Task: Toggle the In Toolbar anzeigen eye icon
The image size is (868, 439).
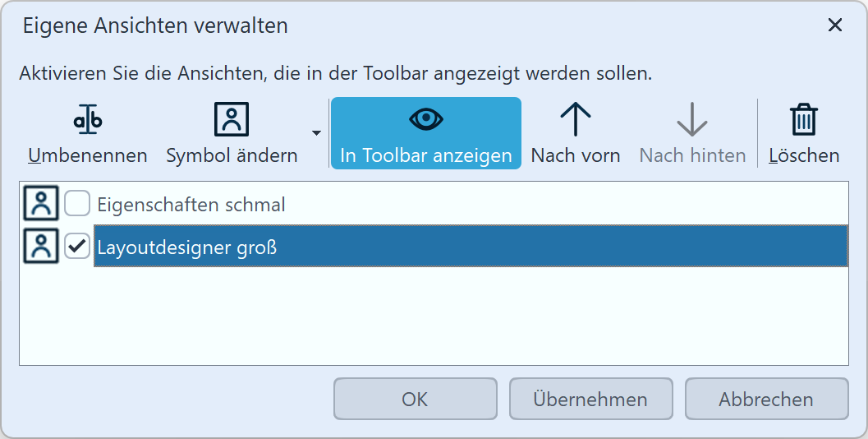Action: tap(425, 120)
